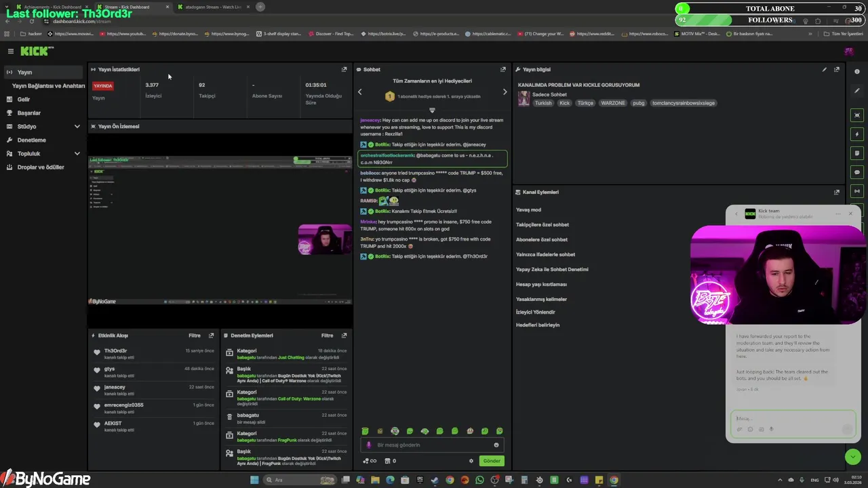The width and height of the screenshot is (868, 488).
Task: Click the profile avatar at top right
Action: (848, 52)
